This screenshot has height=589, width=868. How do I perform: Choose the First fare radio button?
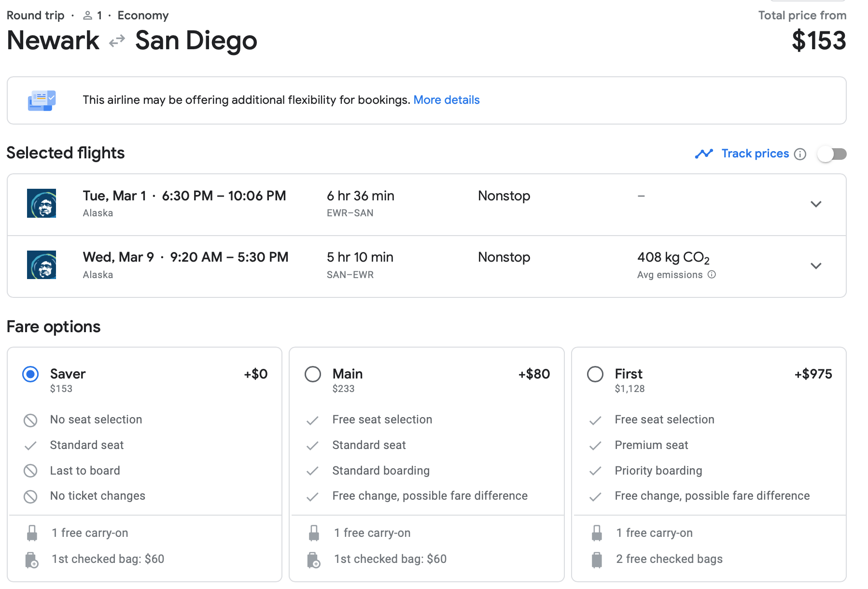(595, 374)
